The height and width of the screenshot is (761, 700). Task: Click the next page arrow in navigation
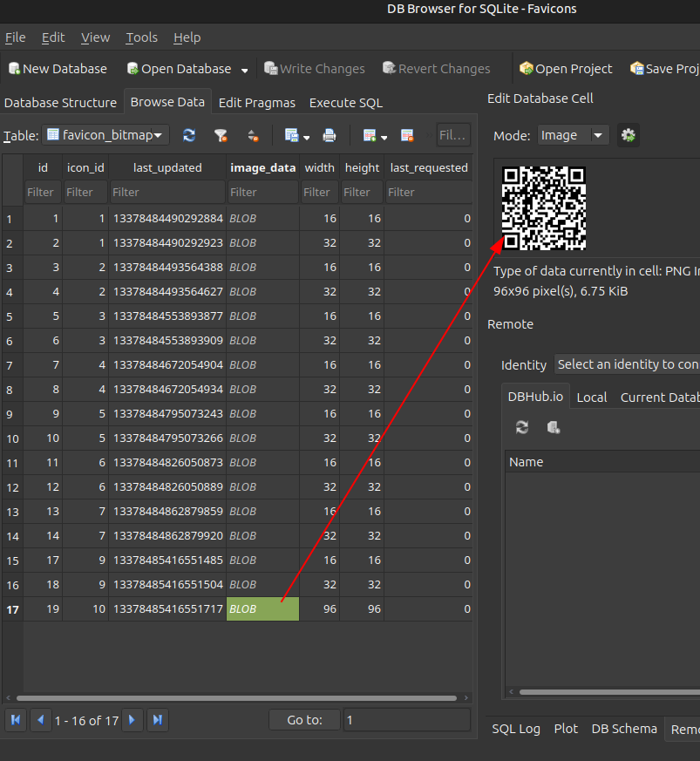click(132, 720)
